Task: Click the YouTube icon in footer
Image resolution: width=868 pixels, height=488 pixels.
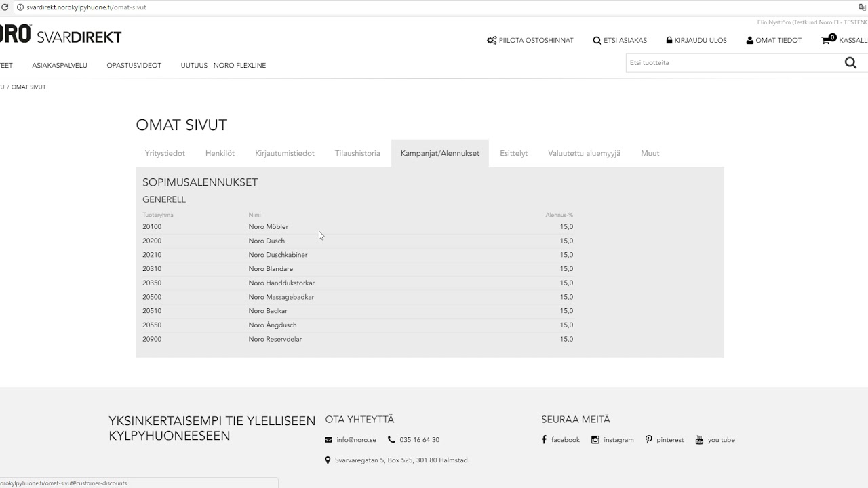Action: 700,440
